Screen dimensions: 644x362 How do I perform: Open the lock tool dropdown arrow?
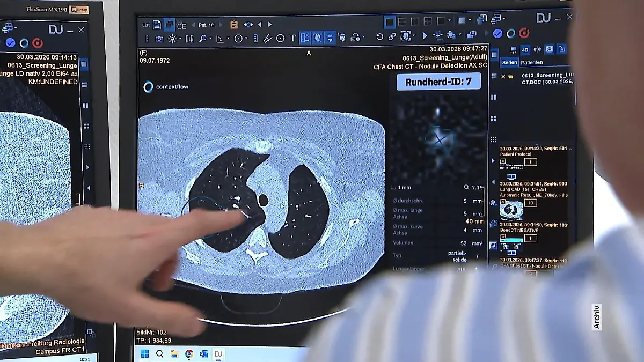[x=363, y=37]
